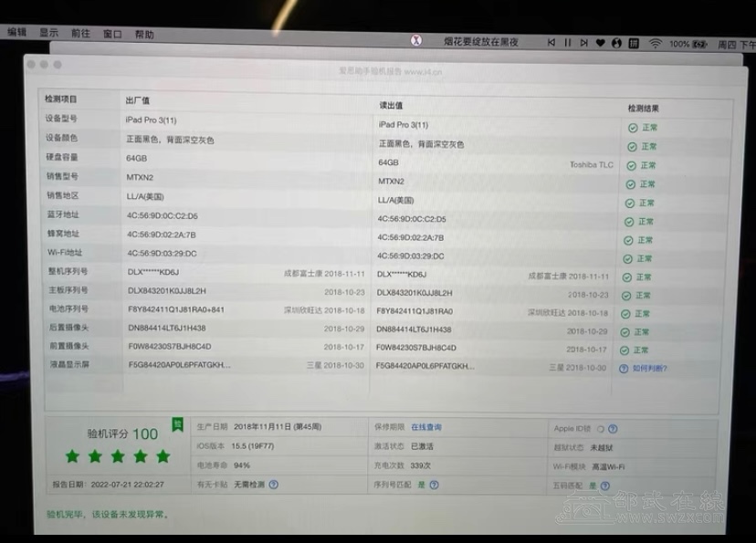Open the 窗口 menu
This screenshot has width=756, height=543.
[112, 34]
